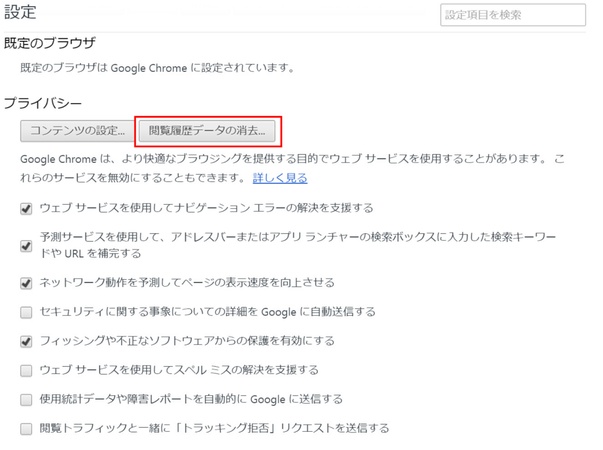Click 閲覧履歴データの消去 button
Screen dimensions: 603x450
click(207, 131)
